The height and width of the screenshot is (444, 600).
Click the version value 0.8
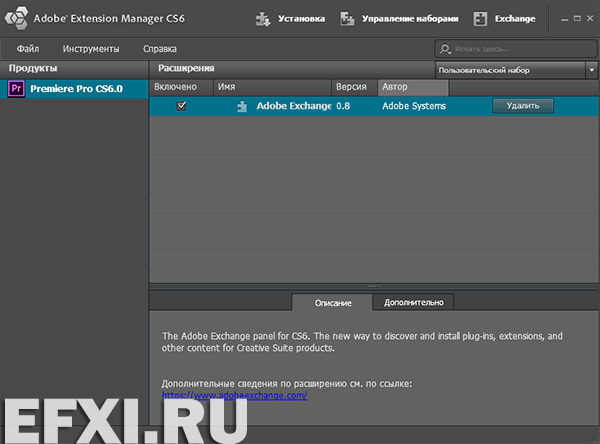coord(343,106)
